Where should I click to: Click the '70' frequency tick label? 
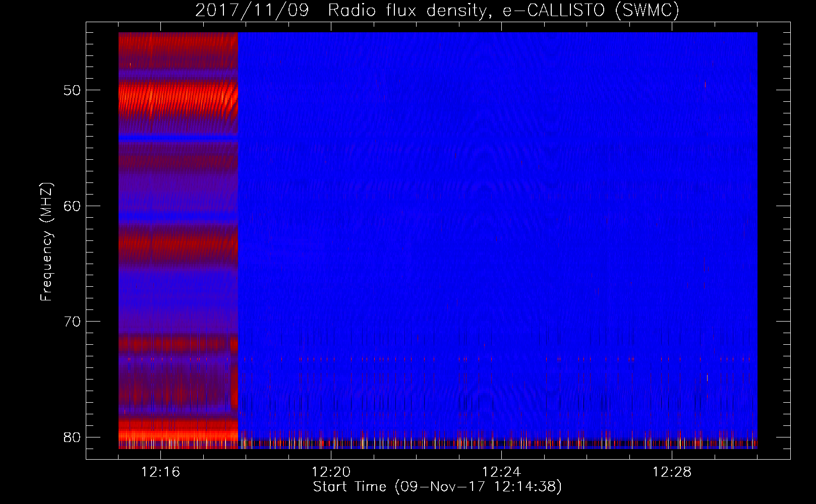pos(72,322)
